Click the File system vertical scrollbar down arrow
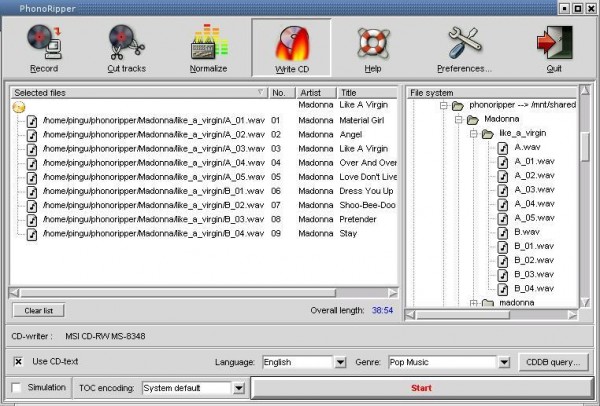 coord(585,302)
